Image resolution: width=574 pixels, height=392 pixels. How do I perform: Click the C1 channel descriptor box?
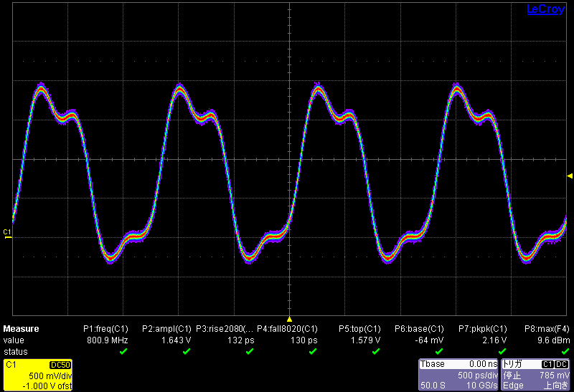pos(42,375)
